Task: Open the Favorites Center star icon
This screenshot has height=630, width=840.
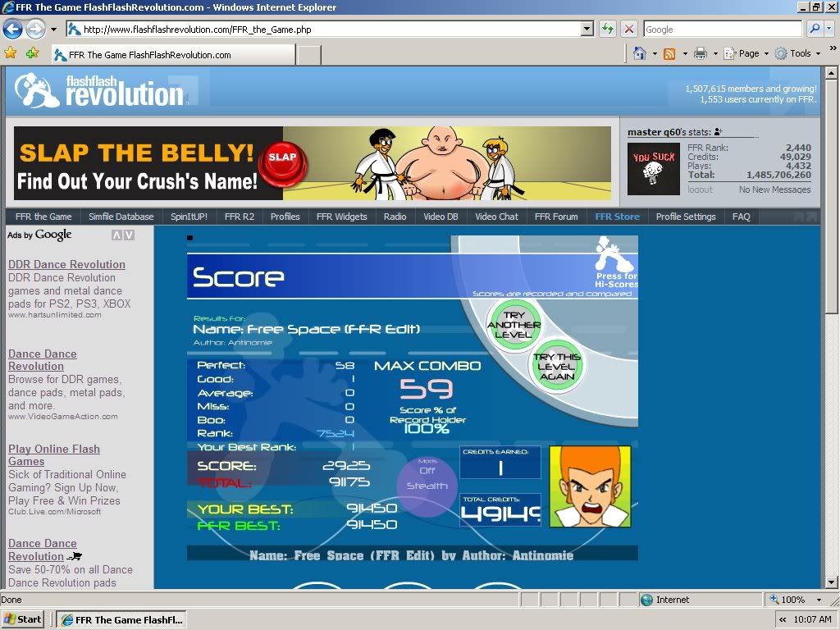Action: coord(11,52)
